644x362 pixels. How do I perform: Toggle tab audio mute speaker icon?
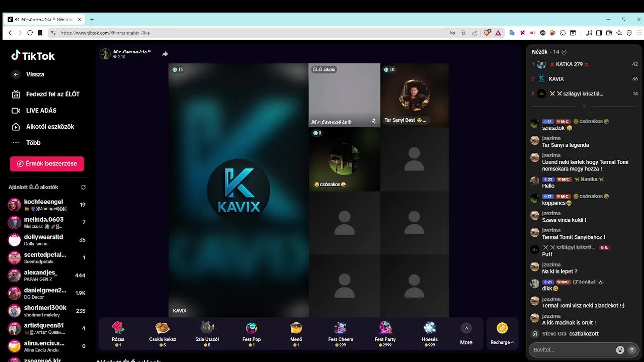point(18,20)
